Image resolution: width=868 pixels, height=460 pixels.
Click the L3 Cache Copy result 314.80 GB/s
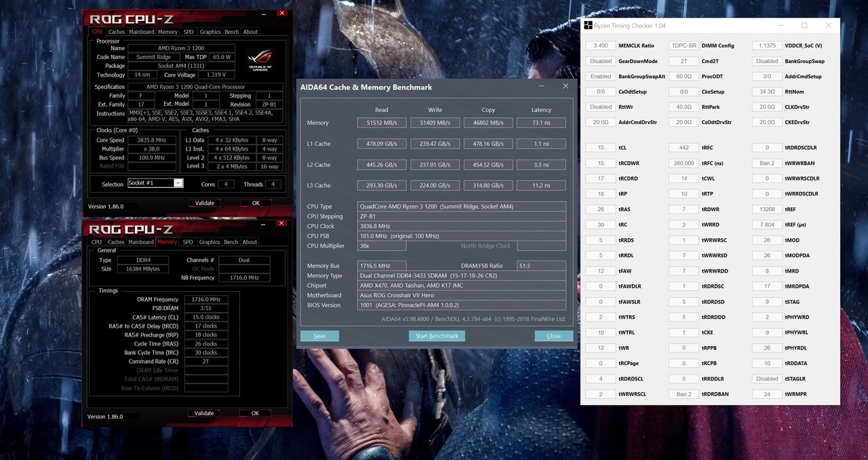click(x=488, y=185)
